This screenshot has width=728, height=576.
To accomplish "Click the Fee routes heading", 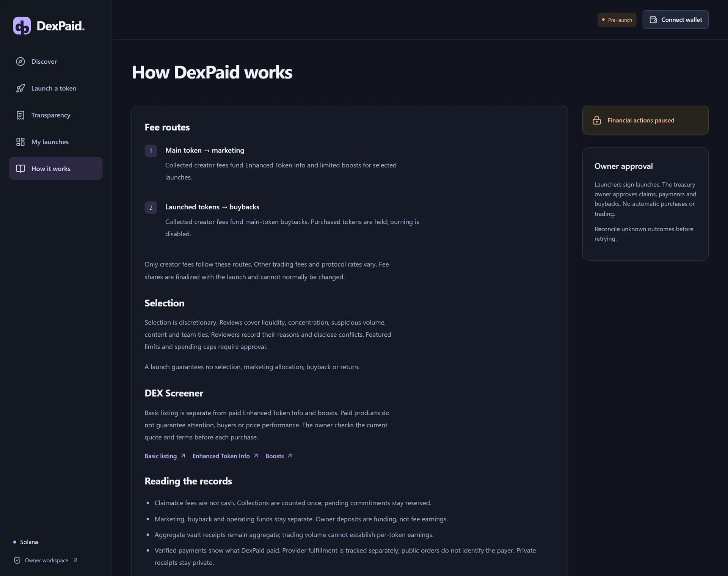I will click(167, 127).
